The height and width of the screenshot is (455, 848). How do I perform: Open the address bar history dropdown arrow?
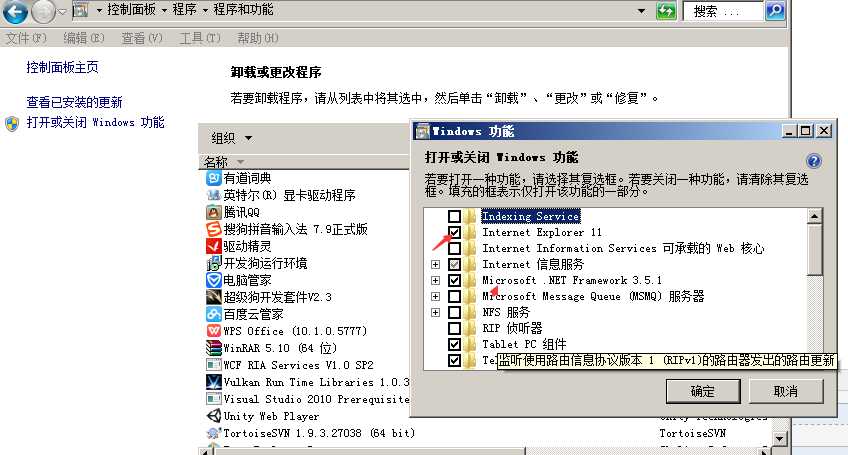[x=641, y=11]
